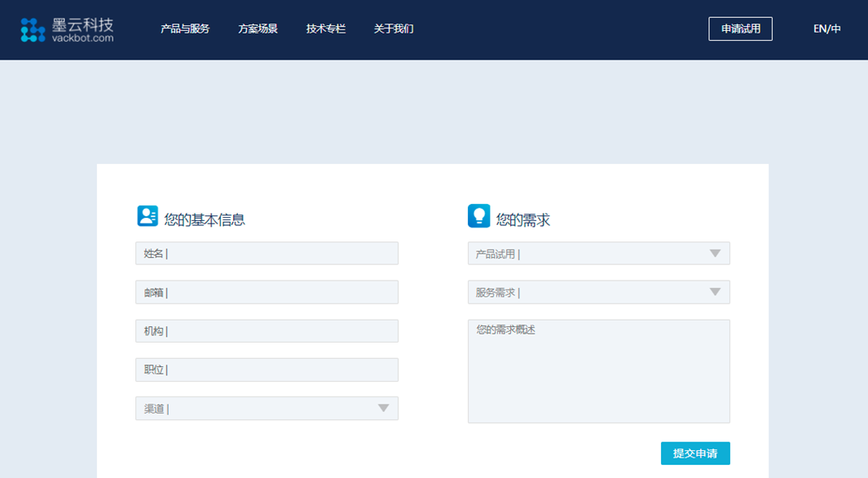
Task: Select 关于我们 in the navigation bar
Action: (x=394, y=29)
